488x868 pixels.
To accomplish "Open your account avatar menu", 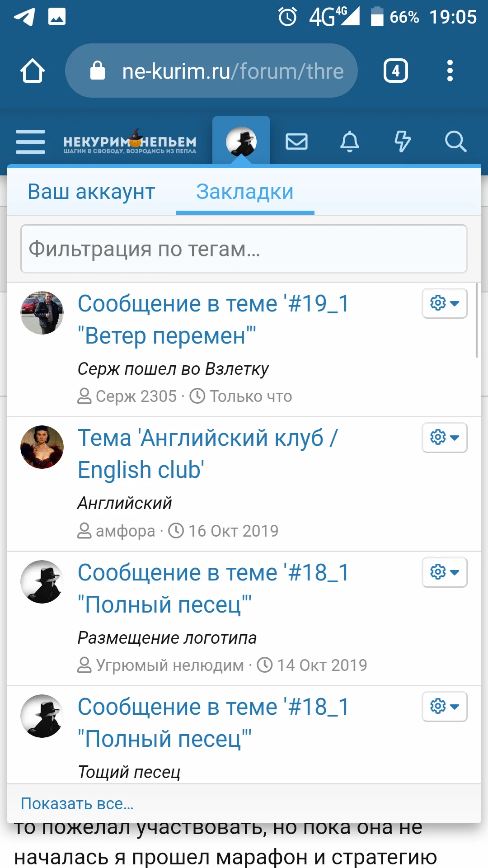I will tap(242, 141).
